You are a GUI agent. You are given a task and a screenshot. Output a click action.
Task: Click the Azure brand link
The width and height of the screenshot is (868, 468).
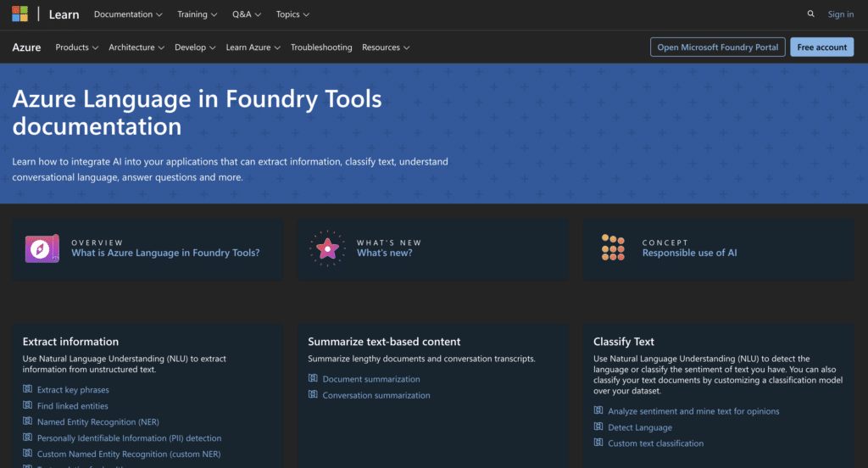click(x=26, y=47)
